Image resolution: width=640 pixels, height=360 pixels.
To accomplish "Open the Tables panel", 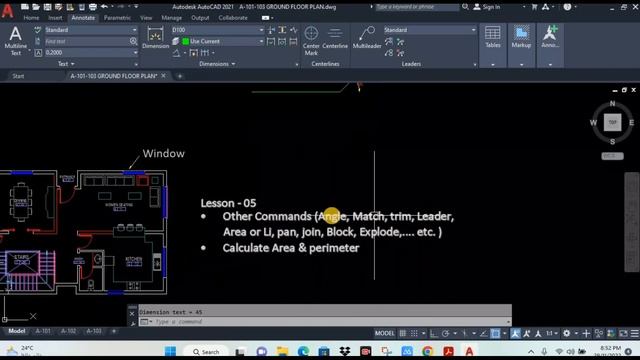I will click(493, 45).
